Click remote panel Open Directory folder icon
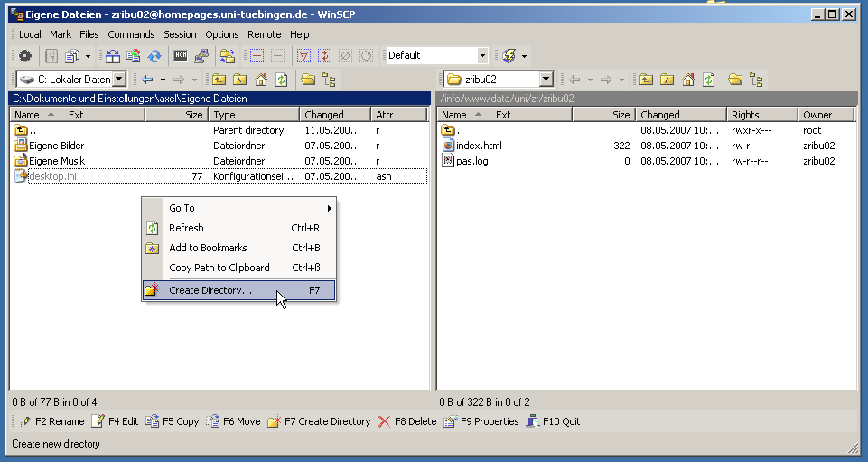The width and height of the screenshot is (868, 462). click(735, 80)
